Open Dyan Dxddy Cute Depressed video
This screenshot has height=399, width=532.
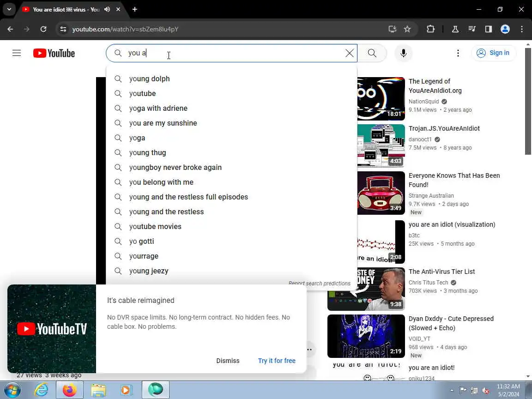click(451, 323)
